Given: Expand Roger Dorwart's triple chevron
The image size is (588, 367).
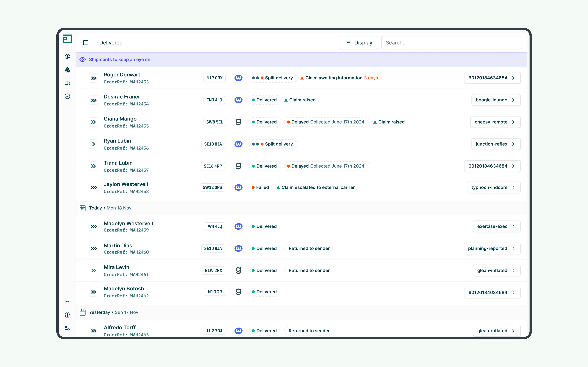Looking at the screenshot, I should [x=94, y=78].
